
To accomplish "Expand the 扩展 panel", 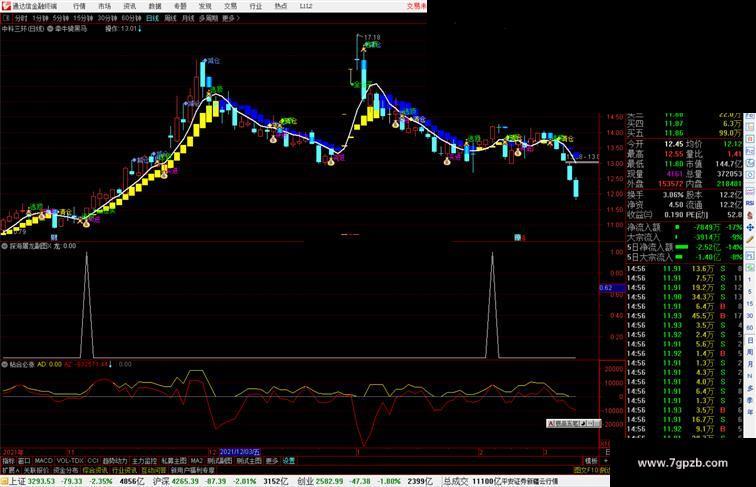I will point(10,470).
